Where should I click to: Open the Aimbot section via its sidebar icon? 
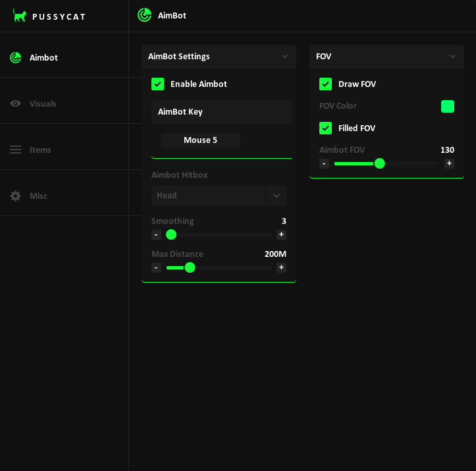coord(15,57)
